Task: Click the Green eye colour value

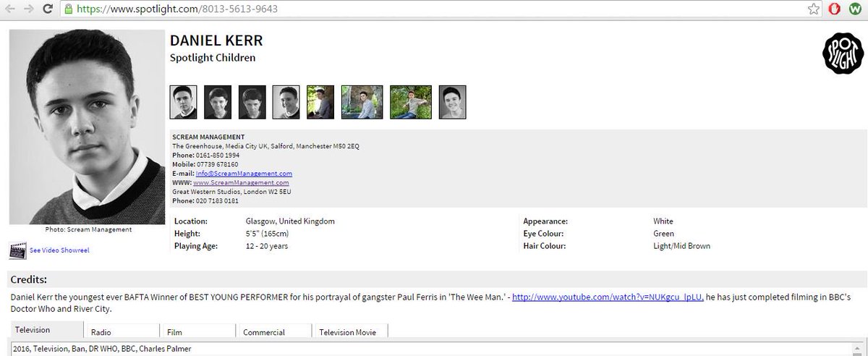Action: 663,234
